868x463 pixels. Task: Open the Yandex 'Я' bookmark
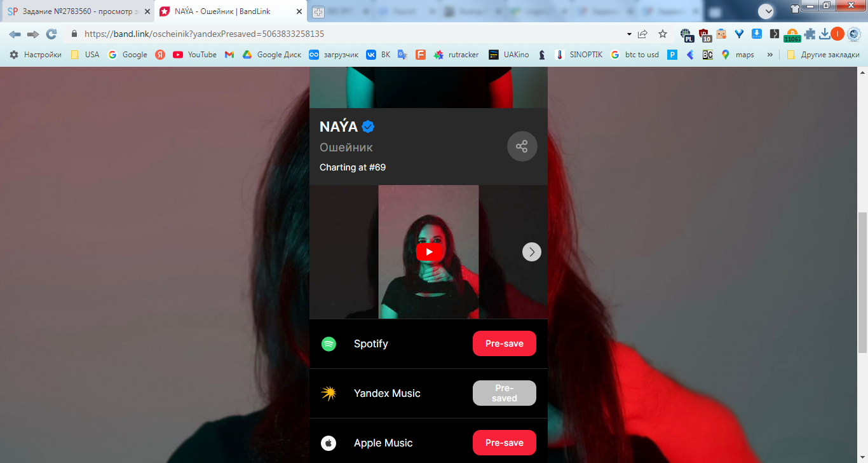160,55
